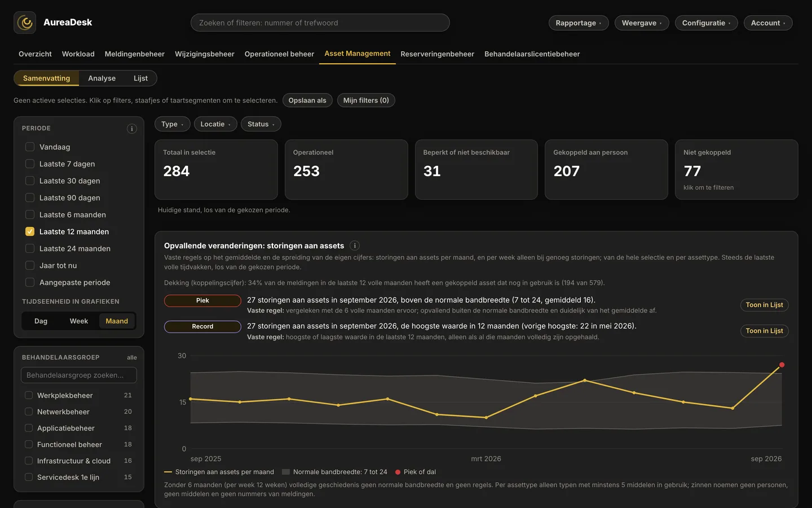The image size is (812, 508).
Task: Click the Opslaan als button
Action: click(x=307, y=100)
